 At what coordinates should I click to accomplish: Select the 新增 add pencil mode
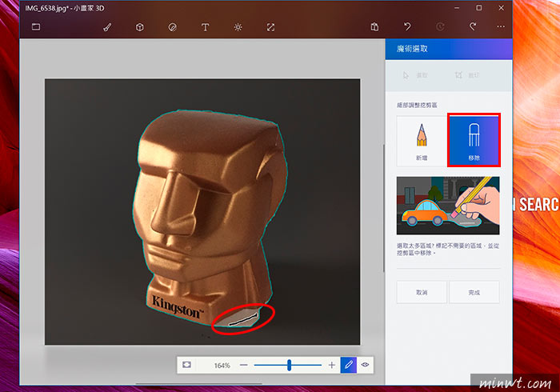point(422,141)
